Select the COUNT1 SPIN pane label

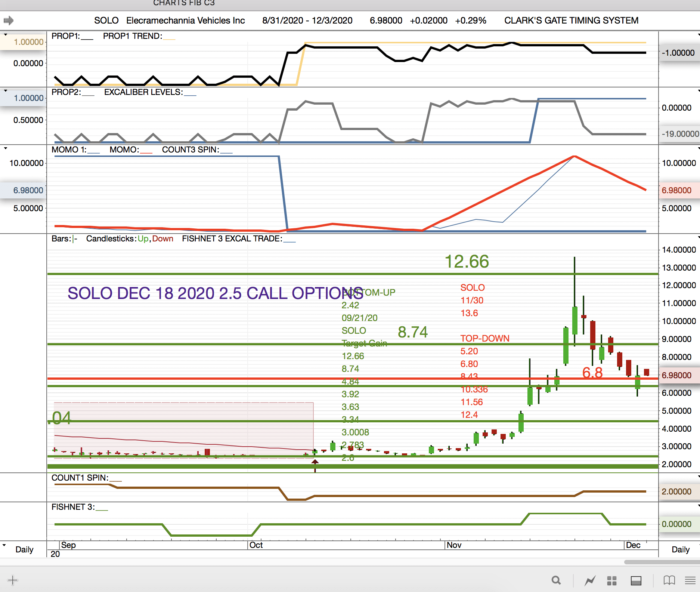click(x=80, y=478)
